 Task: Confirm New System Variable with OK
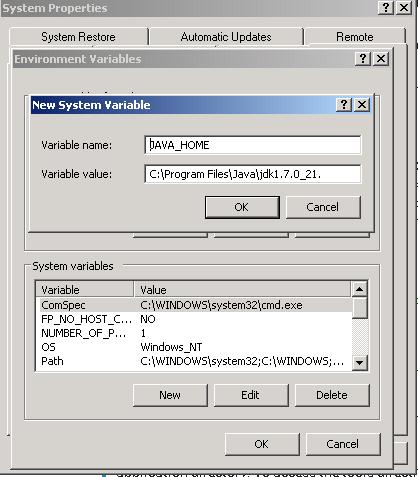pyautogui.click(x=242, y=207)
